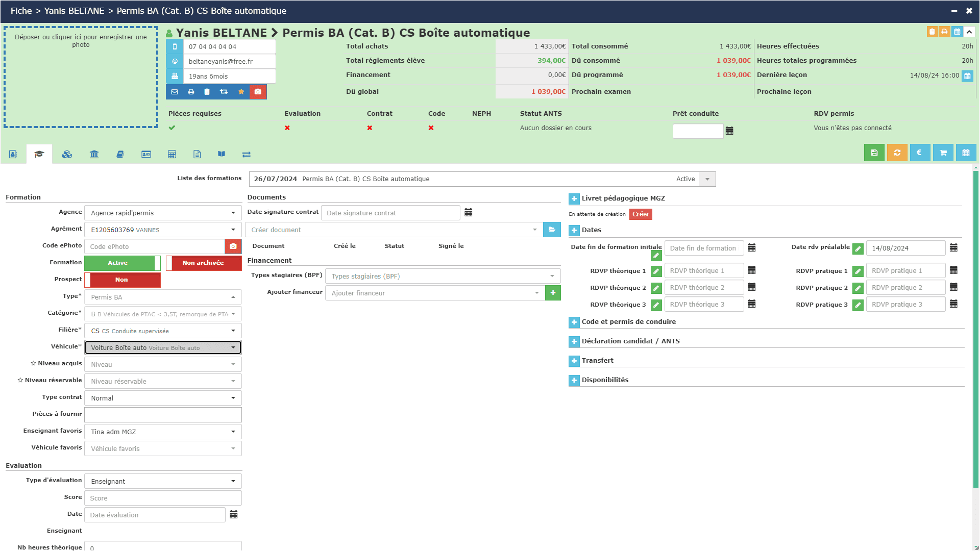Click the blue printer icon under student info
The image size is (980, 551).
191,92
